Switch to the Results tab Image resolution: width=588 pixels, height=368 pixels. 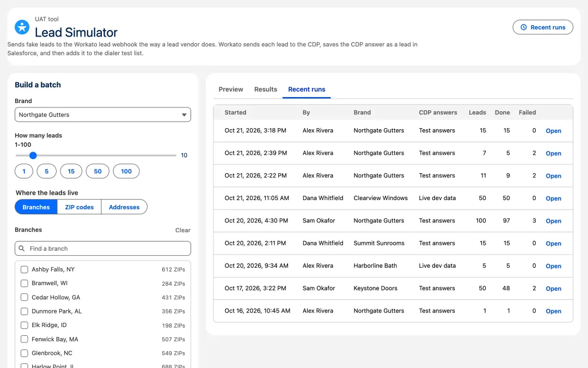click(266, 89)
